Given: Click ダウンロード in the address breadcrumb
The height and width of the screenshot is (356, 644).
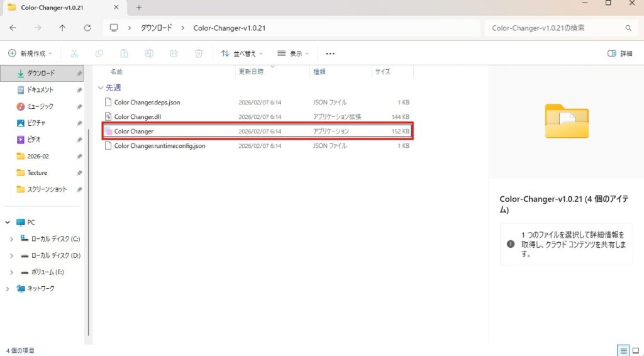Looking at the screenshot, I should tap(155, 28).
